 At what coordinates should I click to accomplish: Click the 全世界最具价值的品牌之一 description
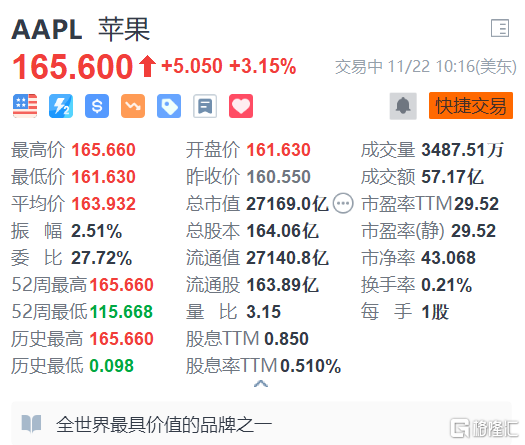pos(164,425)
